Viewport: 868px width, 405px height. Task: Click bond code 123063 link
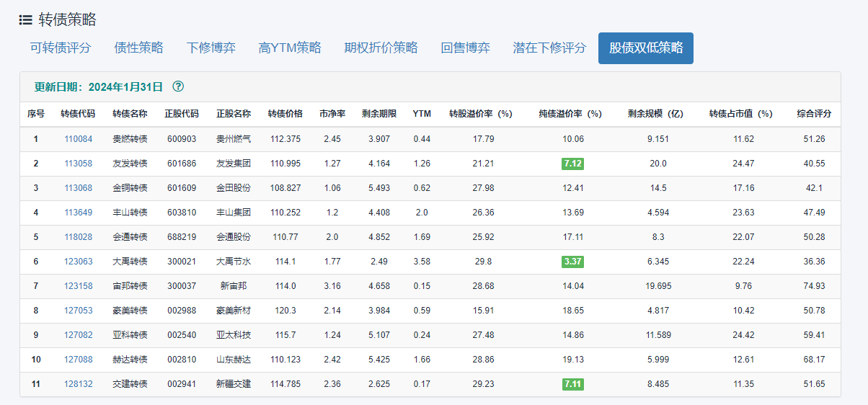[x=78, y=262]
